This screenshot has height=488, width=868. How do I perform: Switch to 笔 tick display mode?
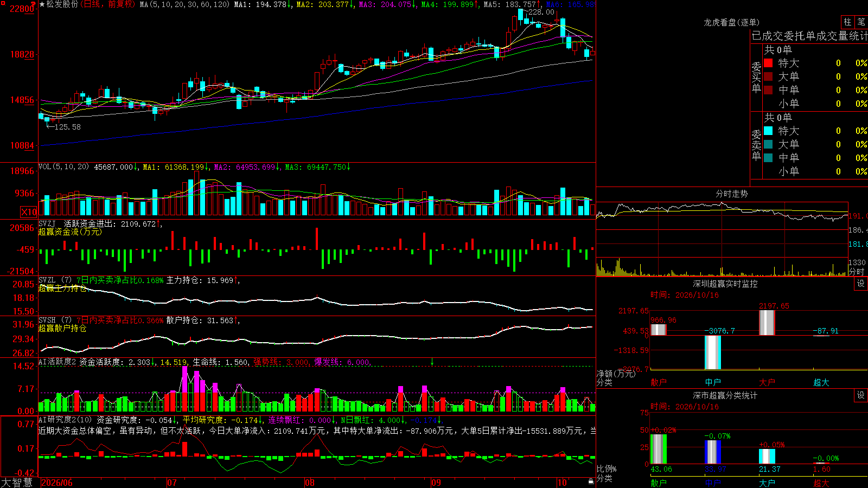pos(861,22)
